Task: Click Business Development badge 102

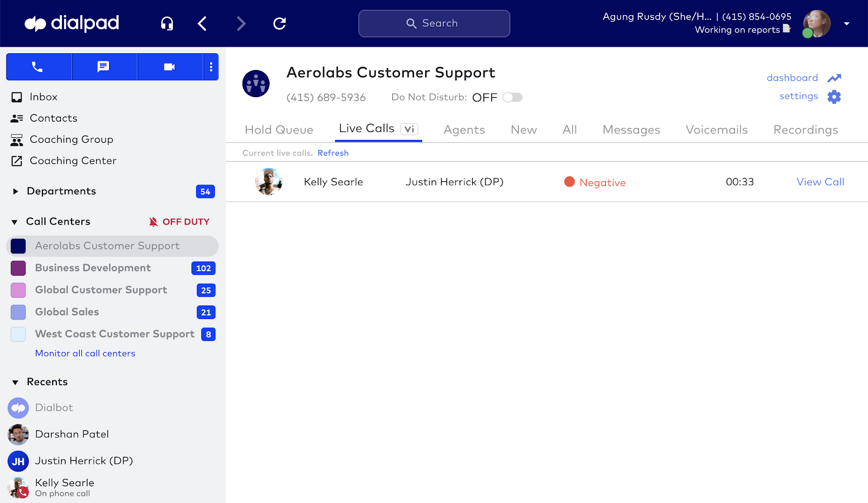Action: click(x=203, y=268)
